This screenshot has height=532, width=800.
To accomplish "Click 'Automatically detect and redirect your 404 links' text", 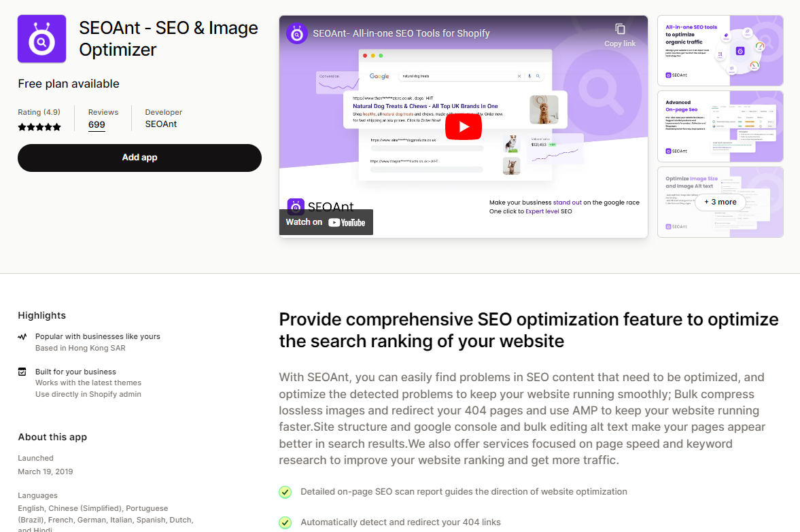I will coord(400,522).
